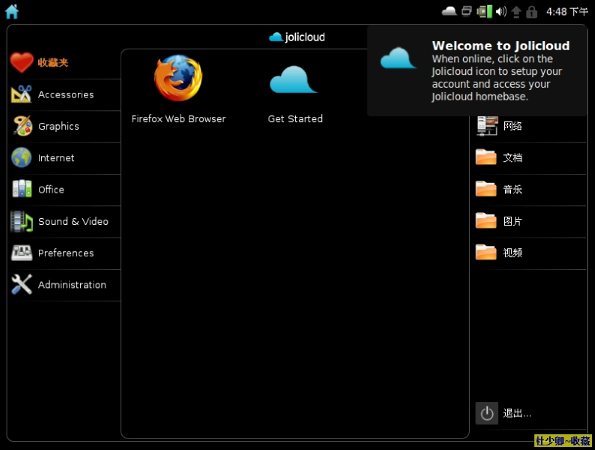
Task: Open the Preferences category
Action: coord(64,253)
